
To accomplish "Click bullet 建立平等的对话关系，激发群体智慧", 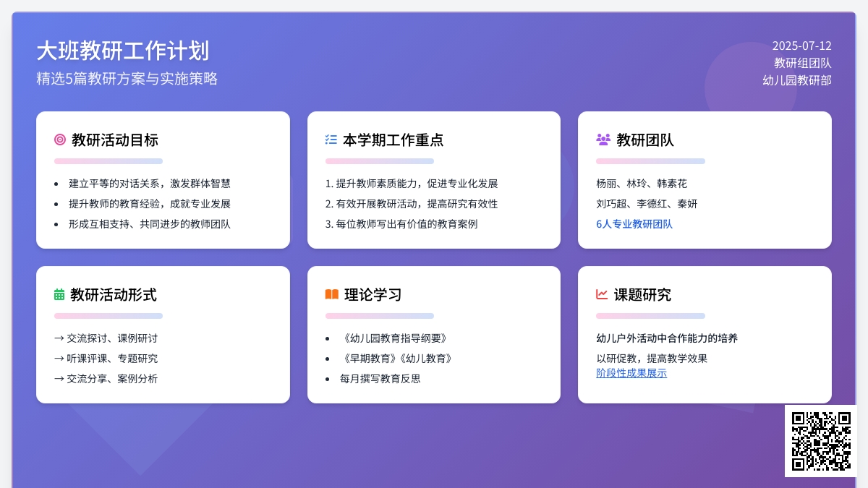I will point(150,184).
